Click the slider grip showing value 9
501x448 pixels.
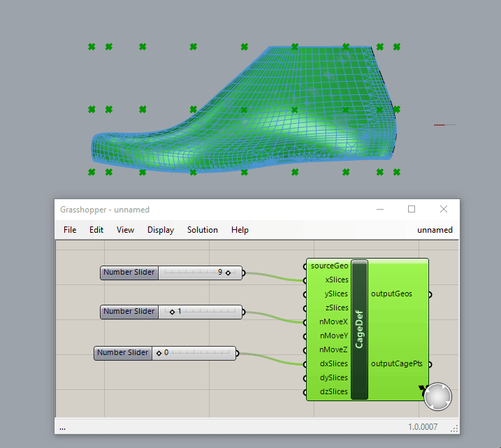pos(228,273)
